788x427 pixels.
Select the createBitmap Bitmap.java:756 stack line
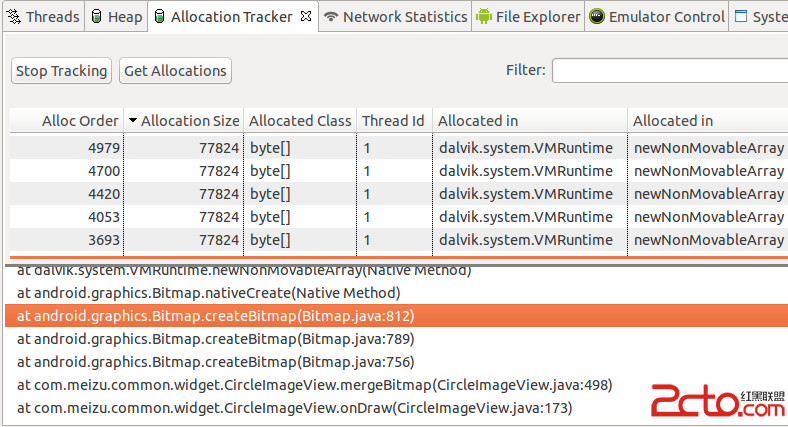[215, 362]
